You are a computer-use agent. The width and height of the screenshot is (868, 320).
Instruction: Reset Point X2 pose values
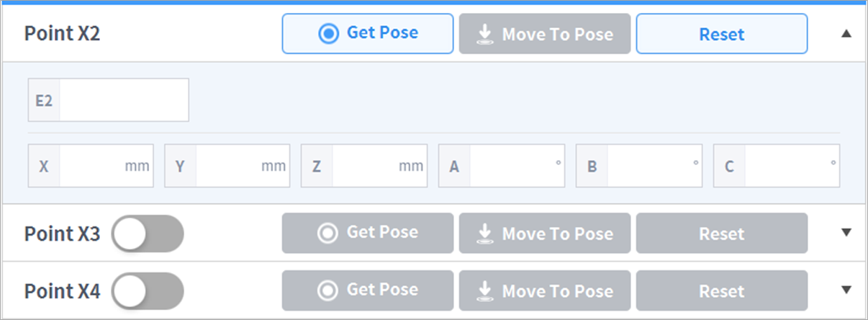[721, 34]
